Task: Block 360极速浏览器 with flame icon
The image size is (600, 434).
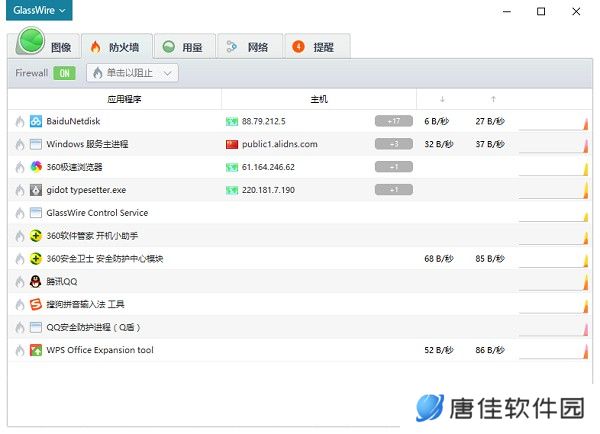Action: [20, 167]
